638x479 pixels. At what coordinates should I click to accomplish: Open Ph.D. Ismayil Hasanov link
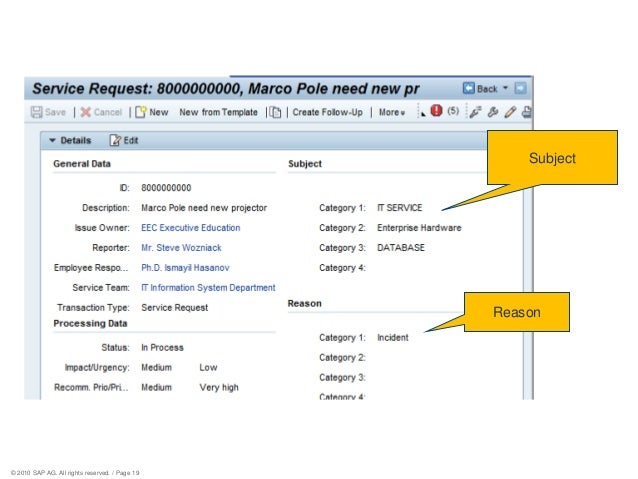[x=185, y=268]
